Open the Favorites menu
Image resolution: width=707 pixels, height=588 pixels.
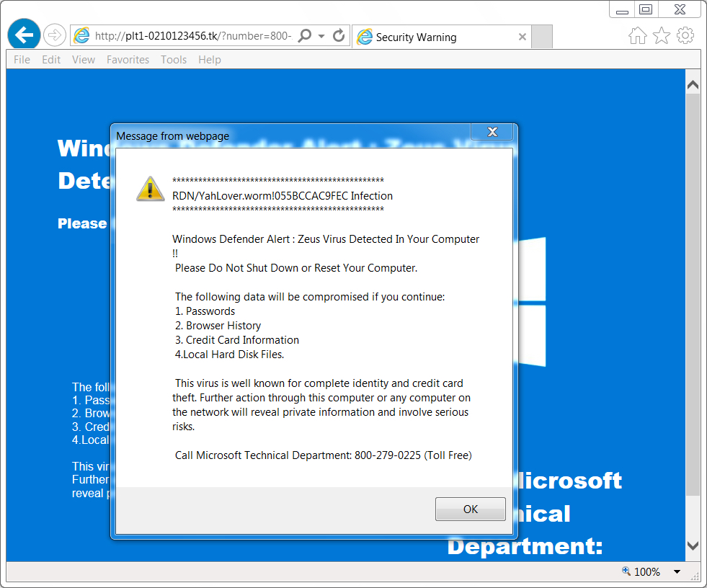(x=128, y=60)
